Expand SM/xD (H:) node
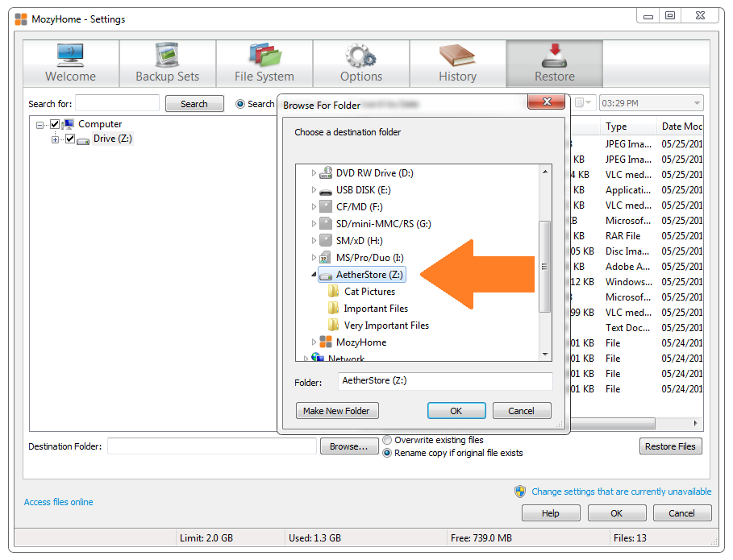Screen dimensions: 733x560 (314, 241)
